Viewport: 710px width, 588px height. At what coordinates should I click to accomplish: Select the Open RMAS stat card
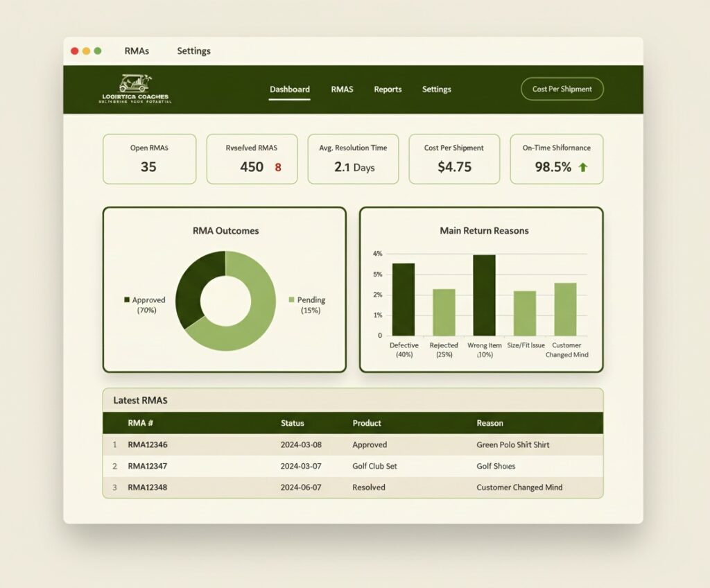[x=149, y=159]
